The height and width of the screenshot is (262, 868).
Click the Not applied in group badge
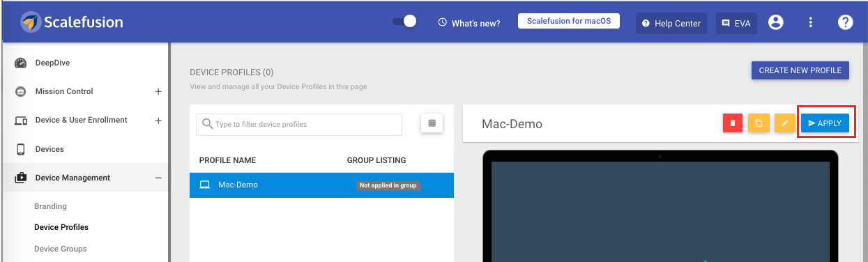(388, 186)
